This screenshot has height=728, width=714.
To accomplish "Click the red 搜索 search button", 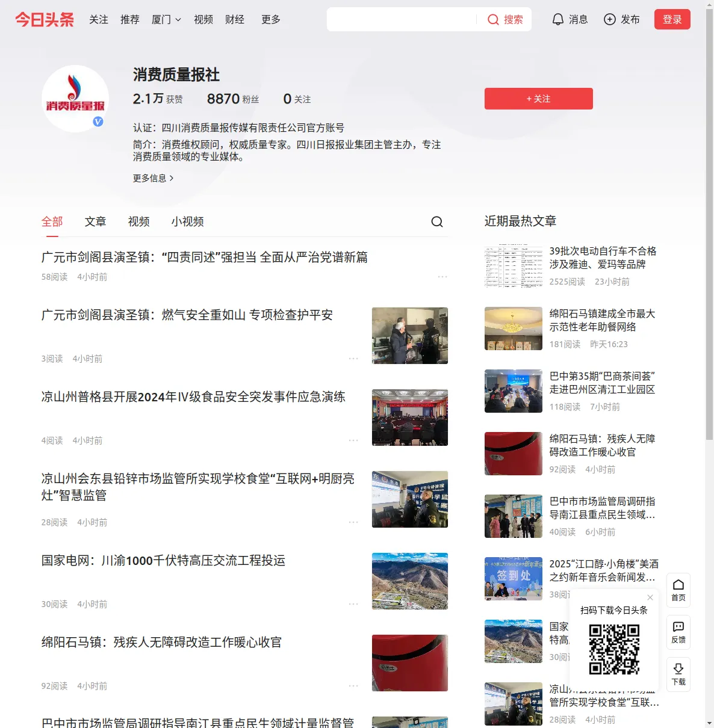I will pyautogui.click(x=505, y=19).
